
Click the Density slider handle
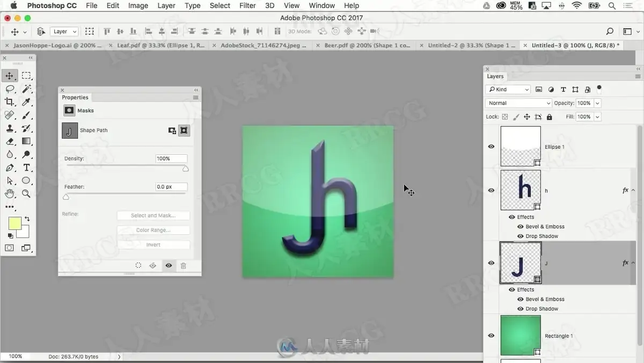pyautogui.click(x=185, y=169)
